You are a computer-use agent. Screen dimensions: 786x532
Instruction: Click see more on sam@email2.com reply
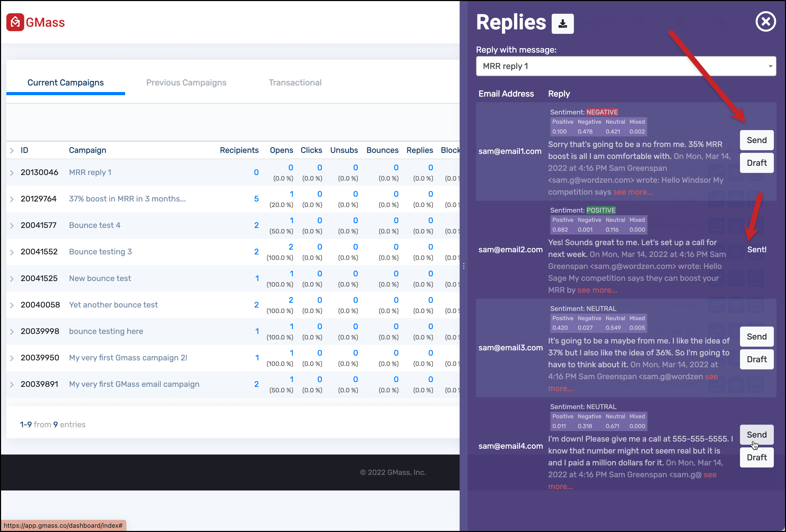click(x=597, y=290)
